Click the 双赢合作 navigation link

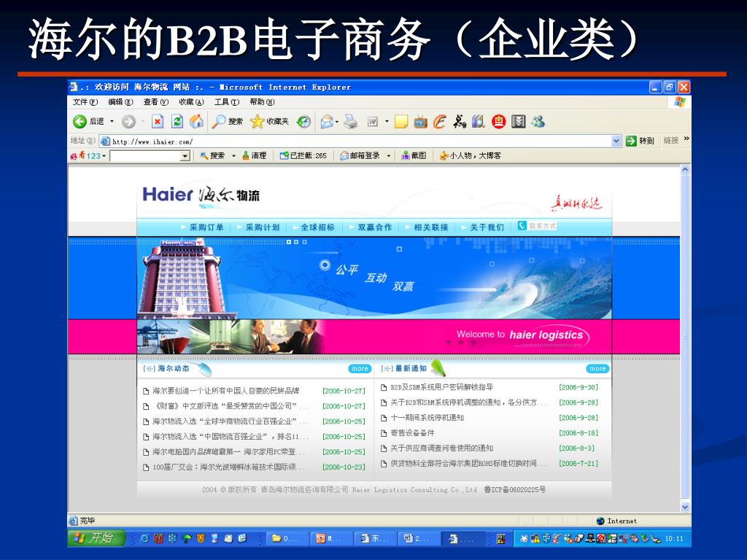point(375,227)
